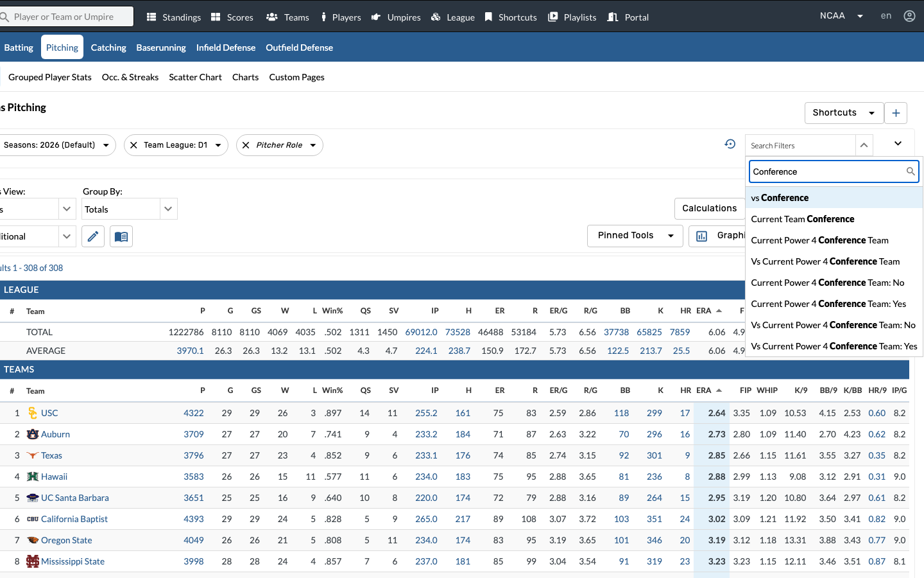
Task: Open Playlists in top bar
Action: tap(572, 17)
